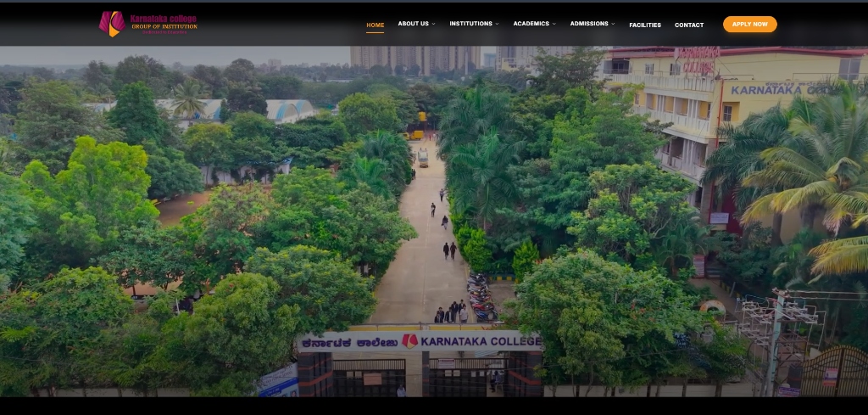
Task: Open the INSTITUTIONS menu
Action: coord(470,24)
